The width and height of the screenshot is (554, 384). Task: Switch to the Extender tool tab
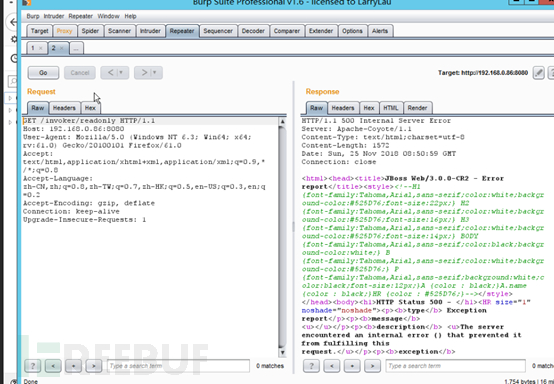point(321,31)
